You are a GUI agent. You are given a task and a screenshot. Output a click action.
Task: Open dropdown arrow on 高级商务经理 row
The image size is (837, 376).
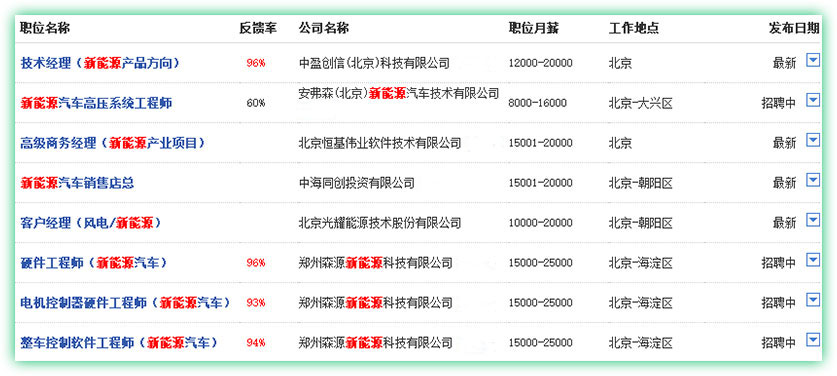point(812,140)
